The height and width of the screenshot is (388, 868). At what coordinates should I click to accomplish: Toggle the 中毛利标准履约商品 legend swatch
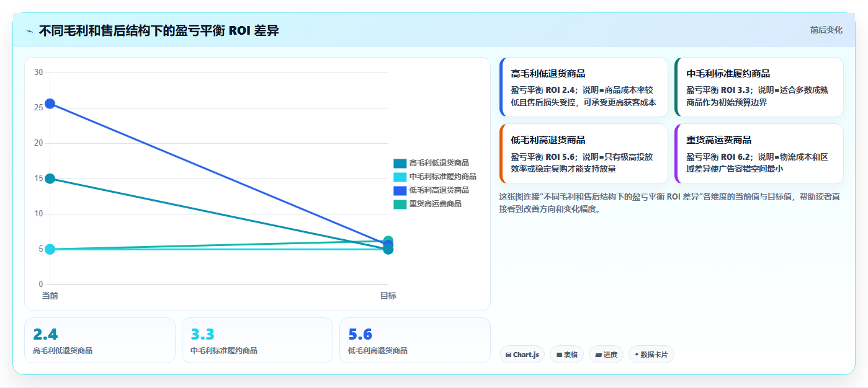point(400,177)
